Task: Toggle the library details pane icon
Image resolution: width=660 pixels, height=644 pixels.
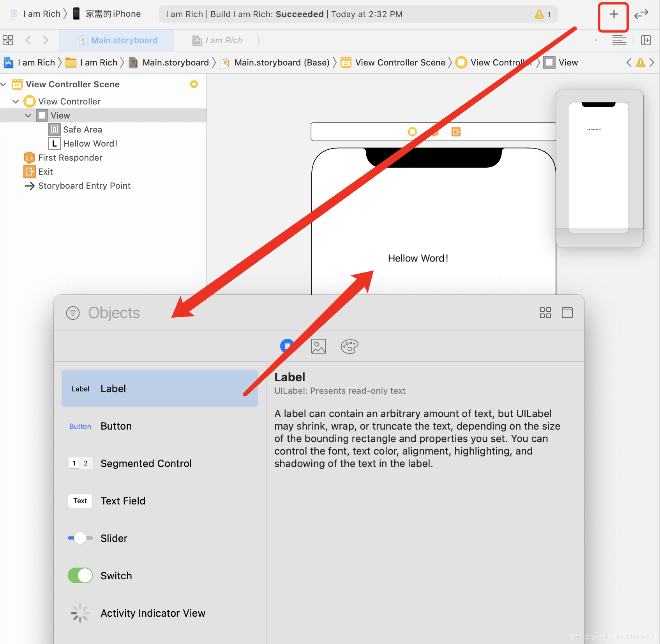Action: pos(567,313)
